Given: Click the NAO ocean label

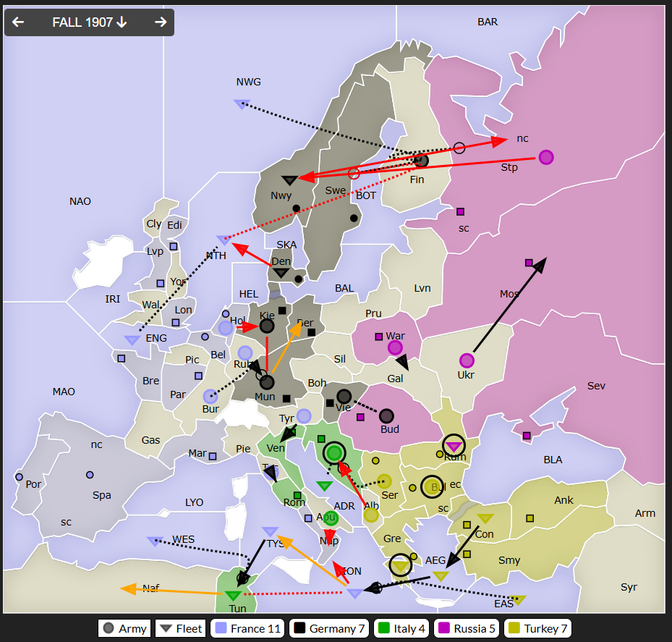Looking at the screenshot, I should tap(80, 201).
